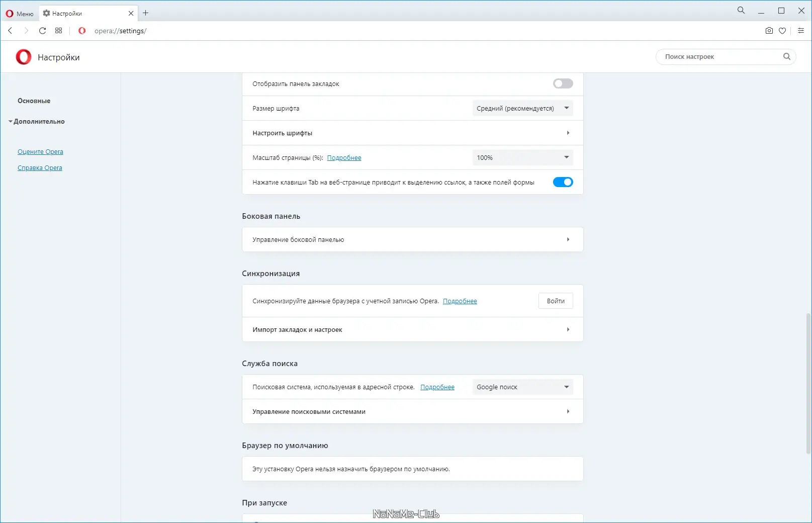Open the font size dropdown
Image resolution: width=812 pixels, height=523 pixels.
pyautogui.click(x=522, y=108)
